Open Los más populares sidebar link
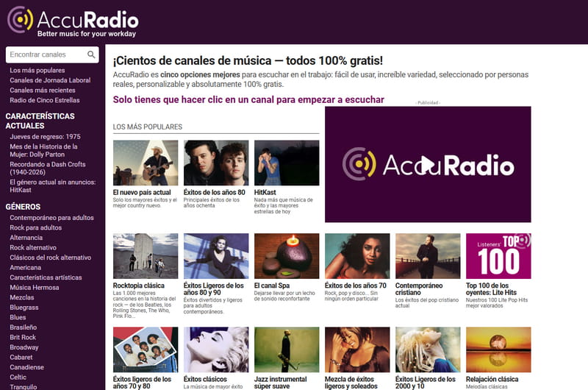The image size is (588, 390). coord(37,70)
